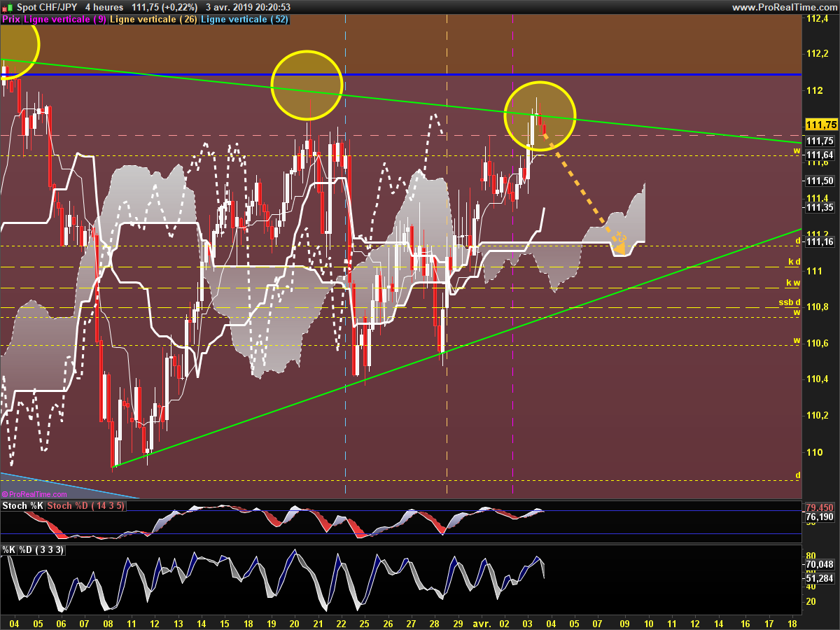Click date 22 on the time axis
This screenshot has width=840, height=630.
(x=342, y=622)
